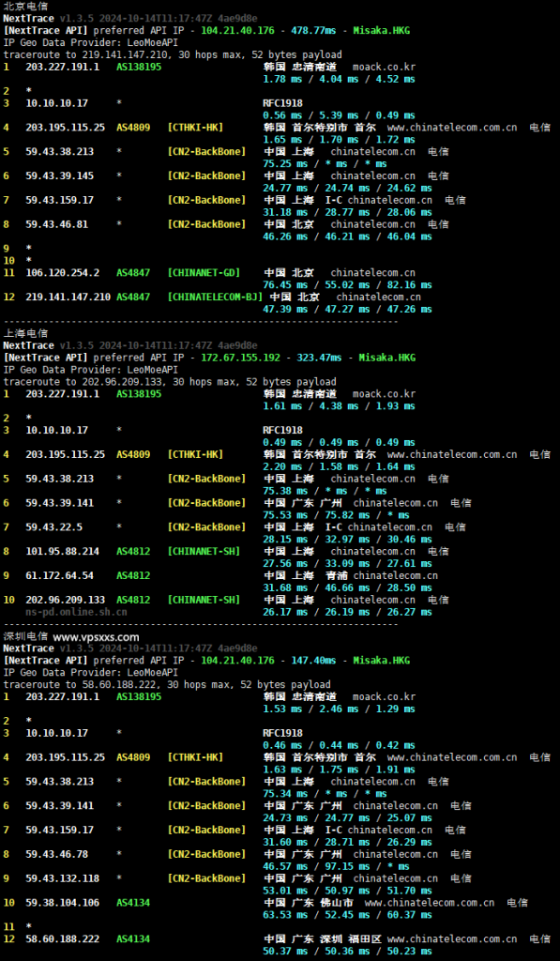Click latency "75.34 ms / * ms / * ms"

325,794
